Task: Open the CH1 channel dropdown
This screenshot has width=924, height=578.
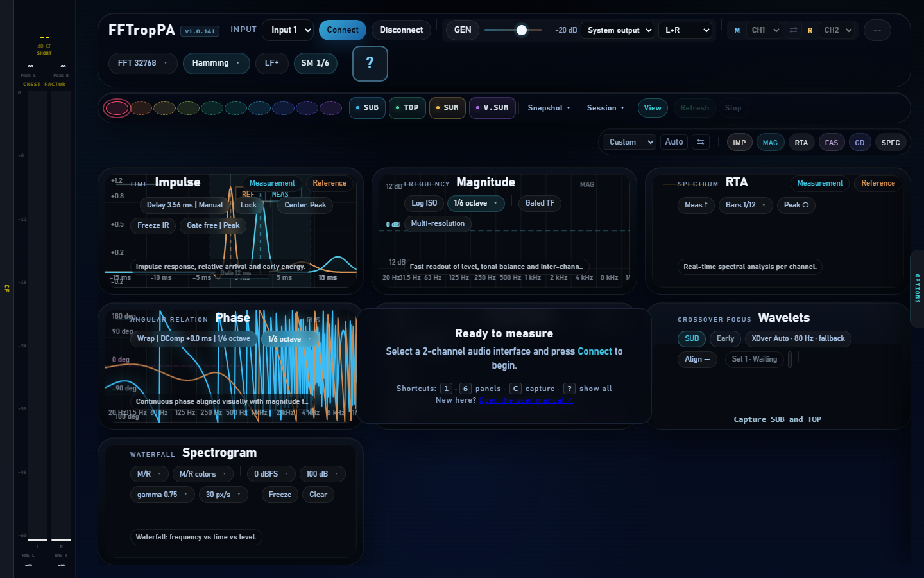Action: 764,30
